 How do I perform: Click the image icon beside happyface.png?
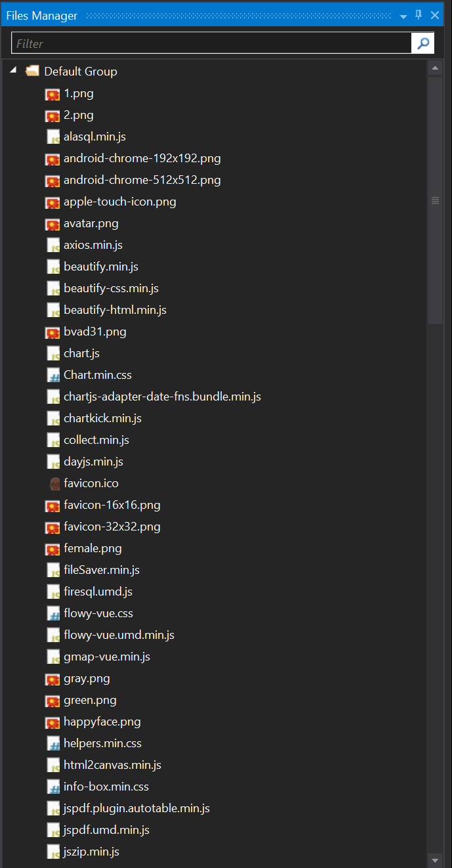pos(52,722)
